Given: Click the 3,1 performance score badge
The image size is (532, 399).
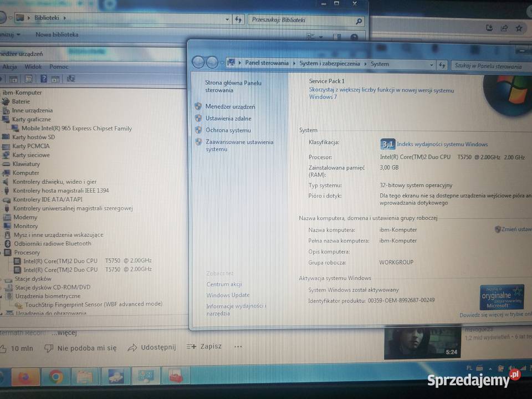Looking at the screenshot, I should coord(387,144).
